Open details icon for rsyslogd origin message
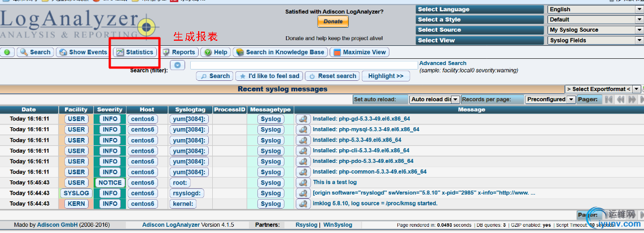The height and width of the screenshot is (233, 644). 303,193
